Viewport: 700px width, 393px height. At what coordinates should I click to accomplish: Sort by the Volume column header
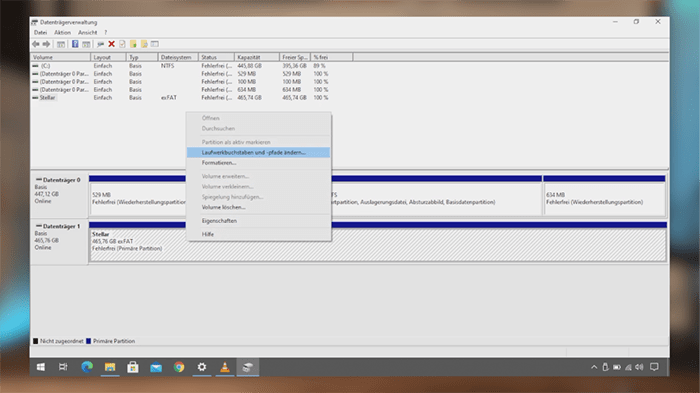tap(60, 57)
